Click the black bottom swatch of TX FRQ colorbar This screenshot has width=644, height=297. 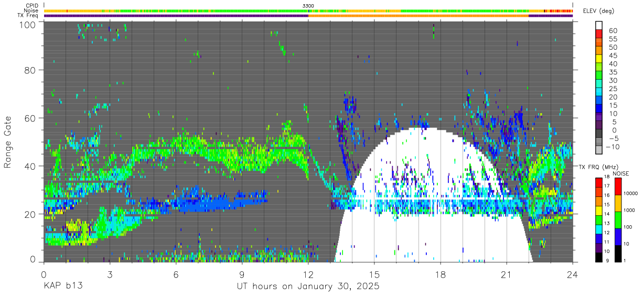pyautogui.click(x=599, y=256)
